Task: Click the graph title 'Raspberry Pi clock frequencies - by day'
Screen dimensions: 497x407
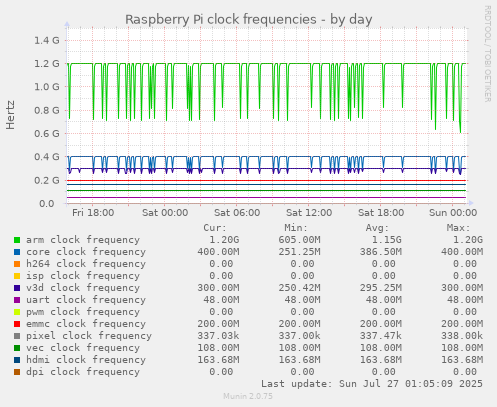Action: pyautogui.click(x=249, y=19)
